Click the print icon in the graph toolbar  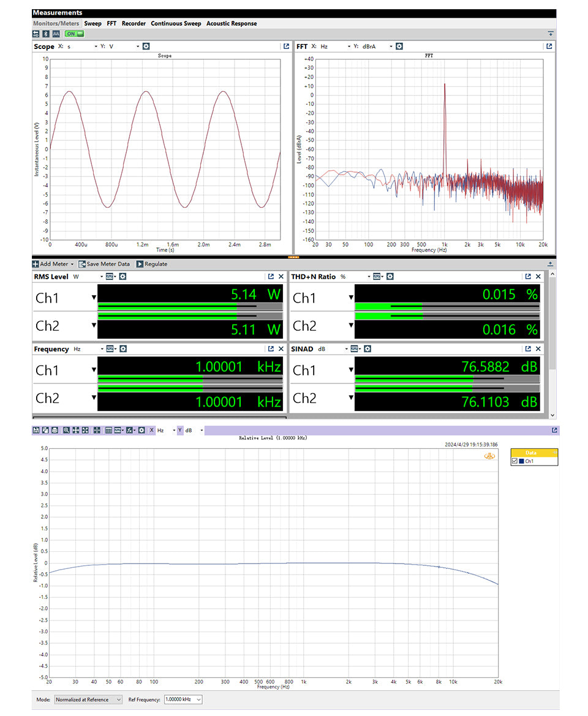[x=55, y=431]
